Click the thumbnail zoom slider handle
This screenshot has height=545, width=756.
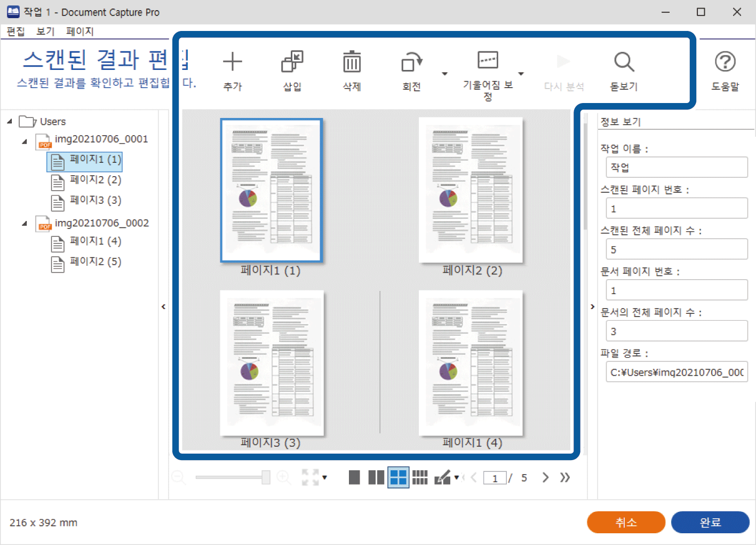[x=266, y=477]
